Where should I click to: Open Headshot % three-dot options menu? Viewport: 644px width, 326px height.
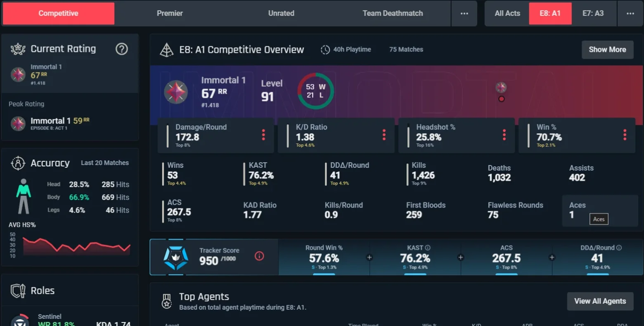(x=504, y=135)
